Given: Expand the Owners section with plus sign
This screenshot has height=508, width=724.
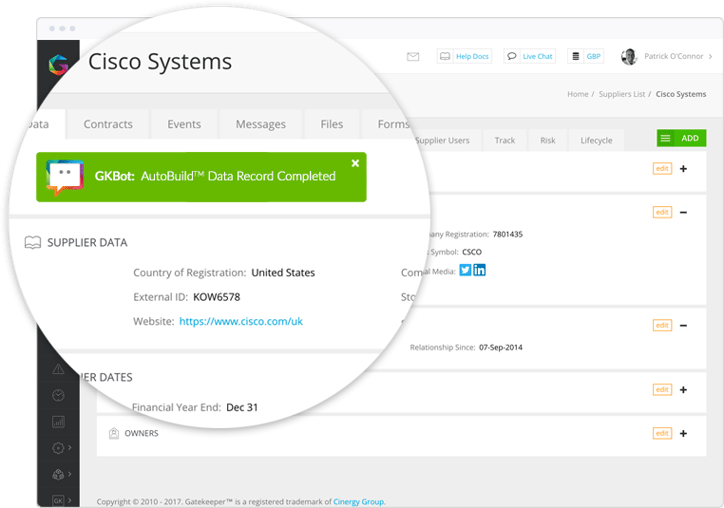Looking at the screenshot, I should coord(683,433).
